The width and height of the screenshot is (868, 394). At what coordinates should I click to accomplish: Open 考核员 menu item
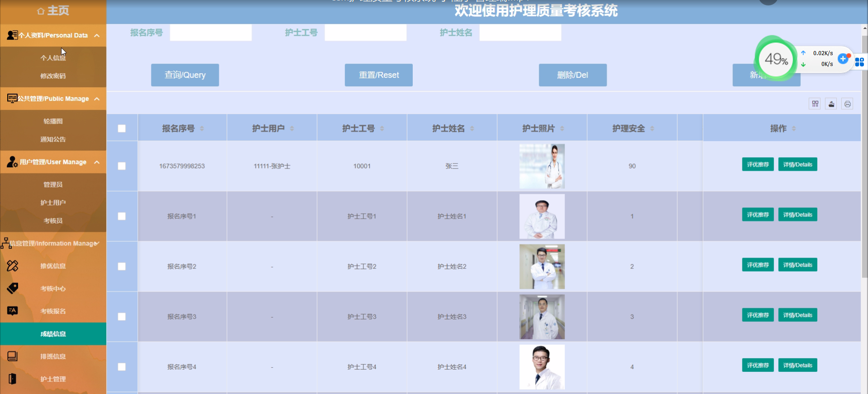pyautogui.click(x=53, y=220)
